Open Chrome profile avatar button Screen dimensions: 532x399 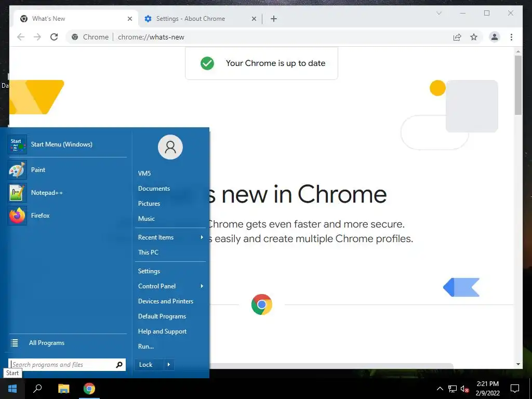tap(495, 37)
